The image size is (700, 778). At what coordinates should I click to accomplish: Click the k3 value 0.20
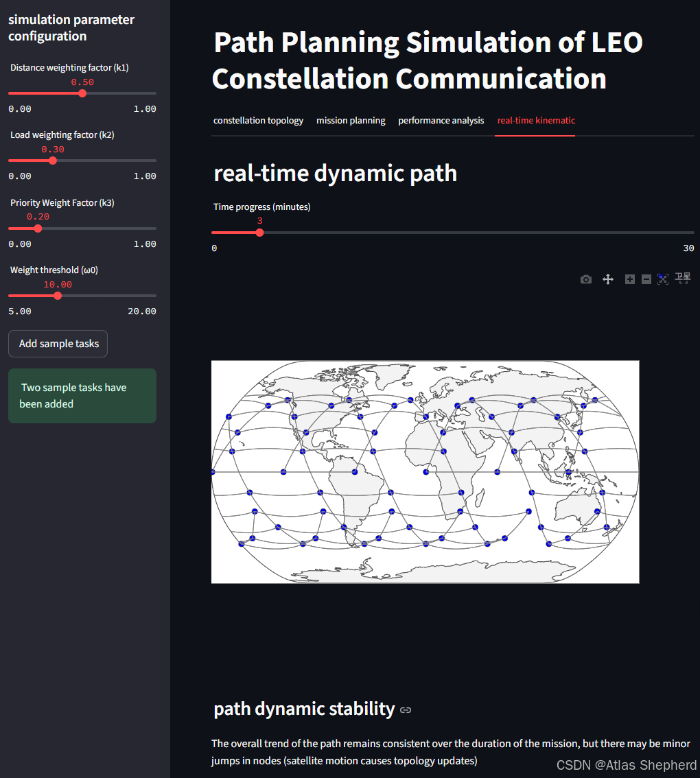[x=38, y=217]
